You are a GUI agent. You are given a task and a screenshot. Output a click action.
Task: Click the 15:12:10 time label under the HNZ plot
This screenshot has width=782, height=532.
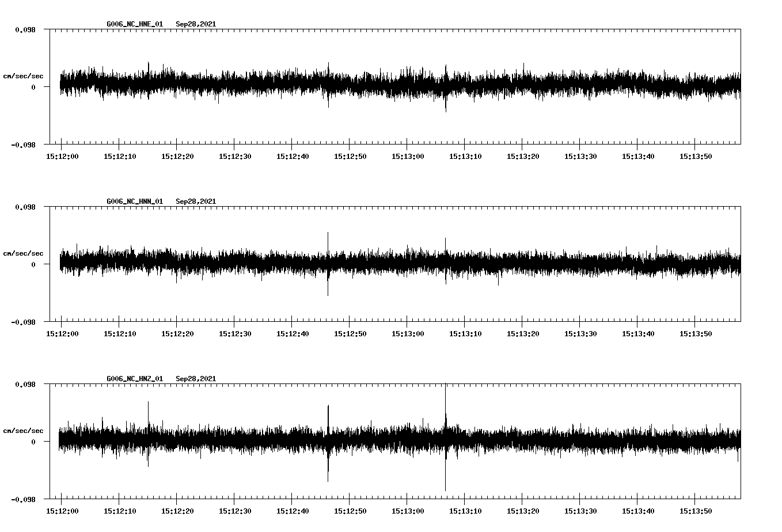(120, 511)
